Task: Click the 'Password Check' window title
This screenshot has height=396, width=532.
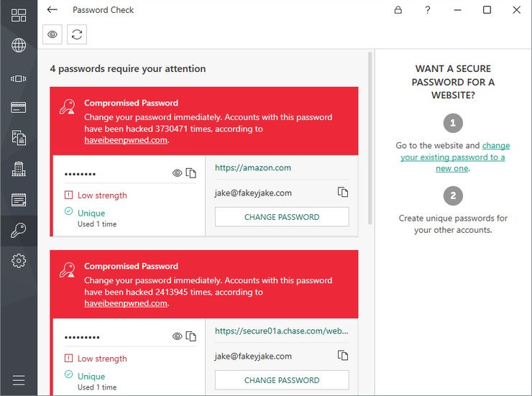Action: (103, 10)
